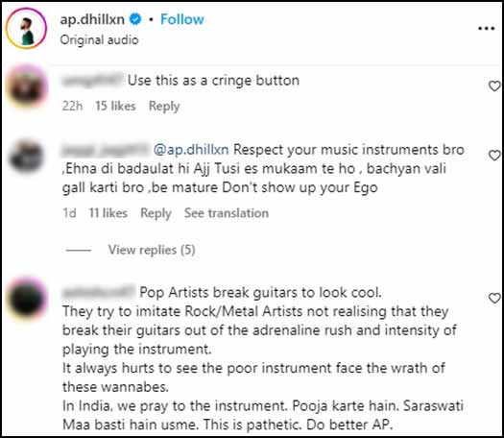Click the 22h timestamp on first comment
The width and height of the screenshot is (504, 438).
[x=72, y=106]
